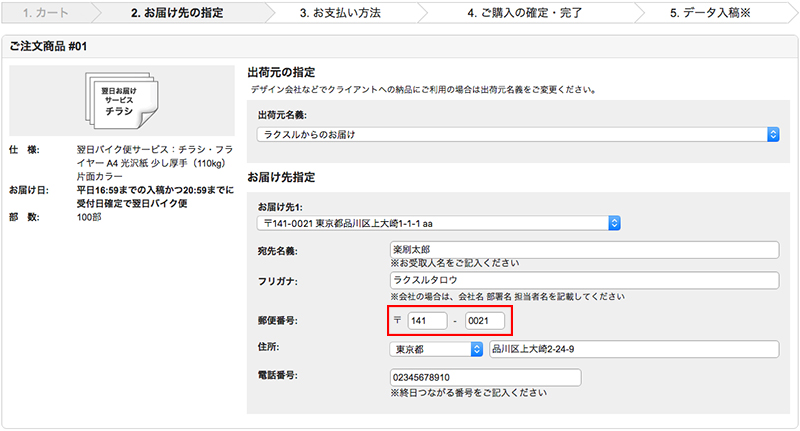Open the 東京都 prefecture dropdown
Viewport: 800px width, 431px height.
tap(436, 349)
